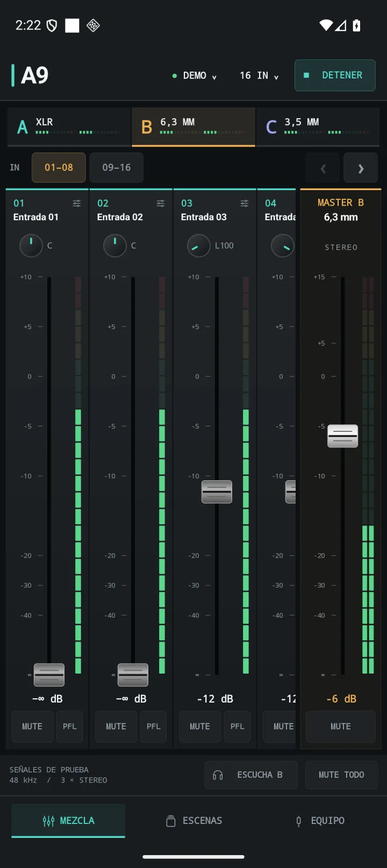This screenshot has width=387, height=868.
Task: Click the STEREO label under Master B
Action: click(x=341, y=248)
